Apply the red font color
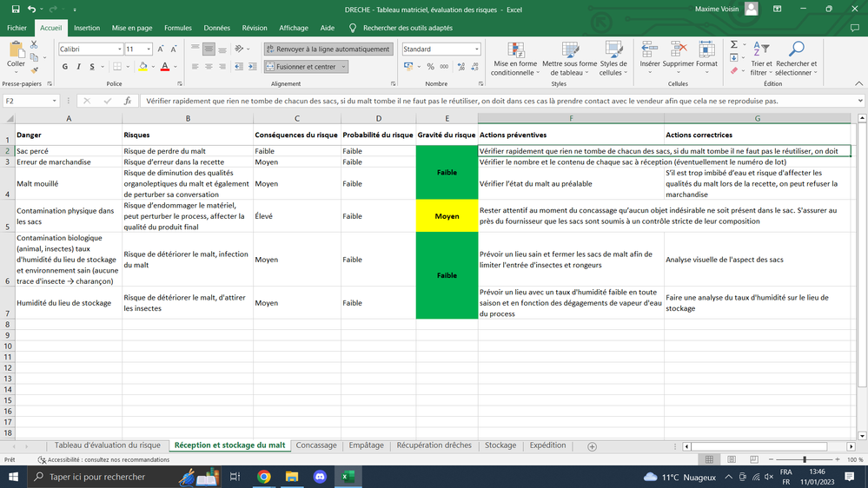868x488 pixels. click(x=165, y=66)
